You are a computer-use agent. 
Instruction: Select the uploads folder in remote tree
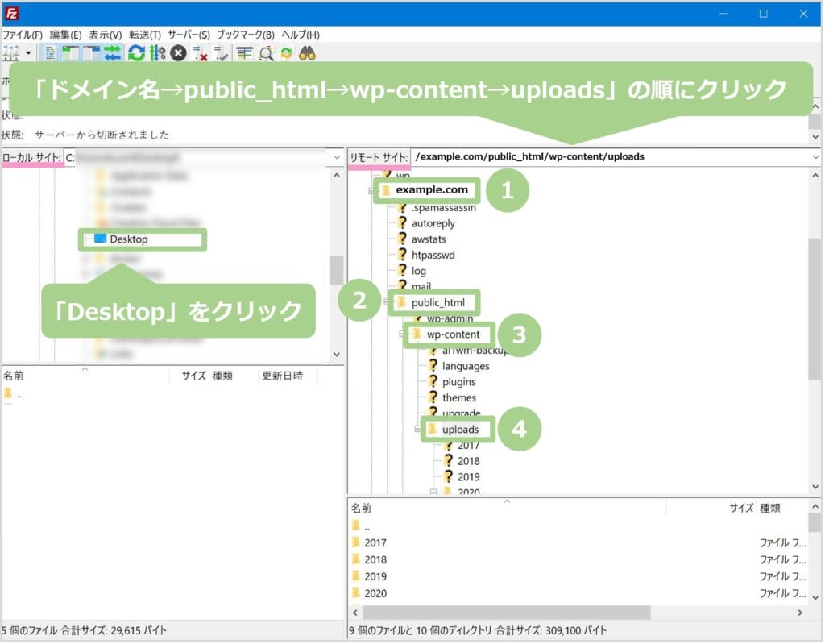pos(460,430)
